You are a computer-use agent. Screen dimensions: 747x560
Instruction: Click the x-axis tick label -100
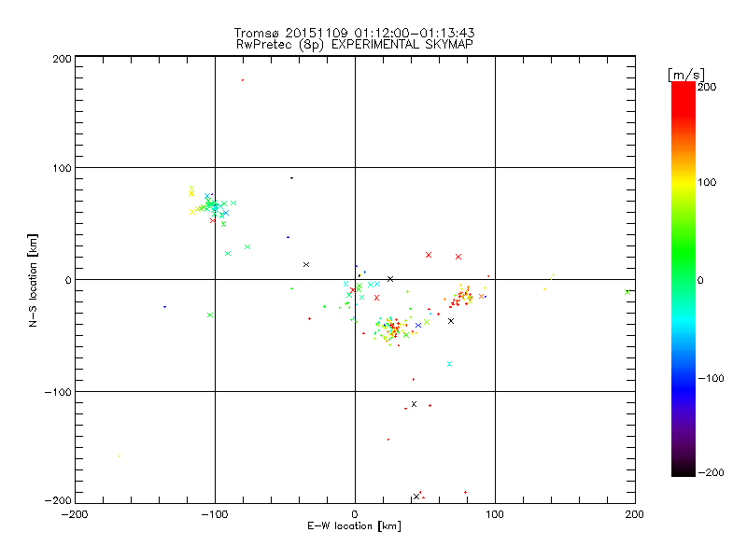215,514
